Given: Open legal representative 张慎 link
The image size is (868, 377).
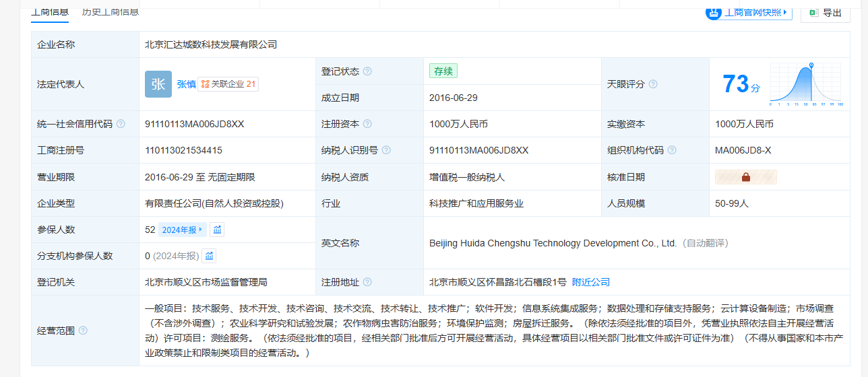Looking at the screenshot, I should pos(187,84).
